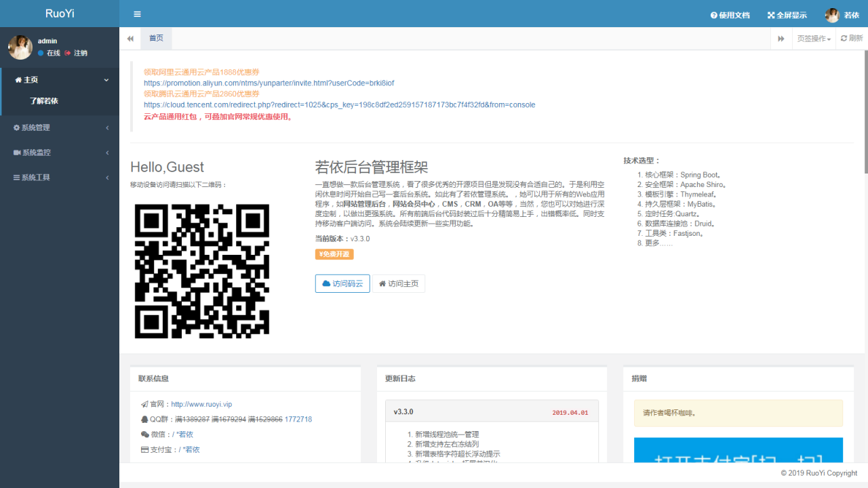Click the 刷新 refresh icon
868x488 pixels.
click(844, 39)
